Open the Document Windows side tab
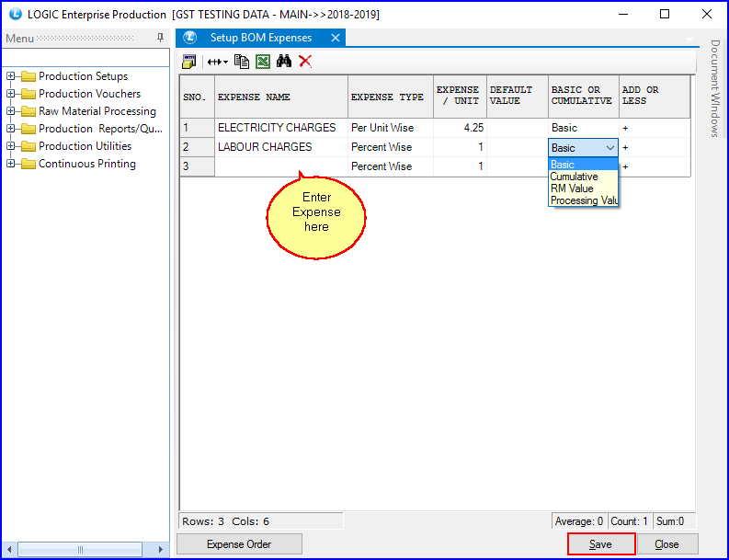 [x=715, y=88]
